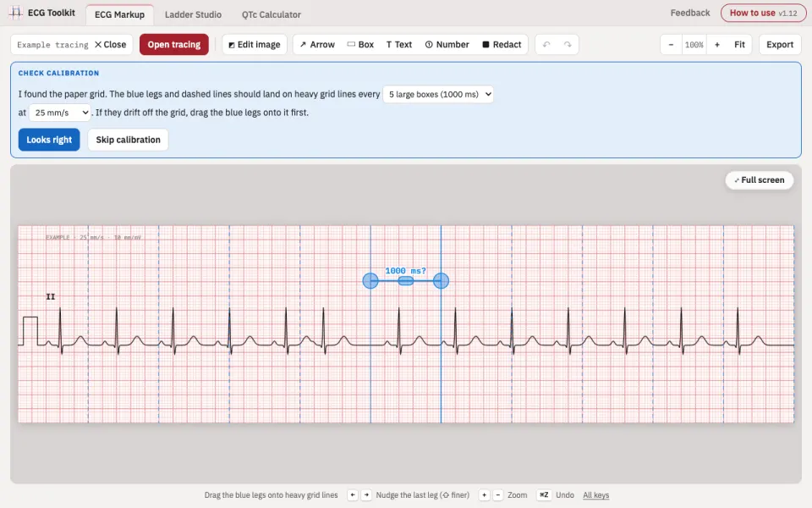Confirm calibration with Looks right
This screenshot has height=508, width=812.
click(x=49, y=140)
